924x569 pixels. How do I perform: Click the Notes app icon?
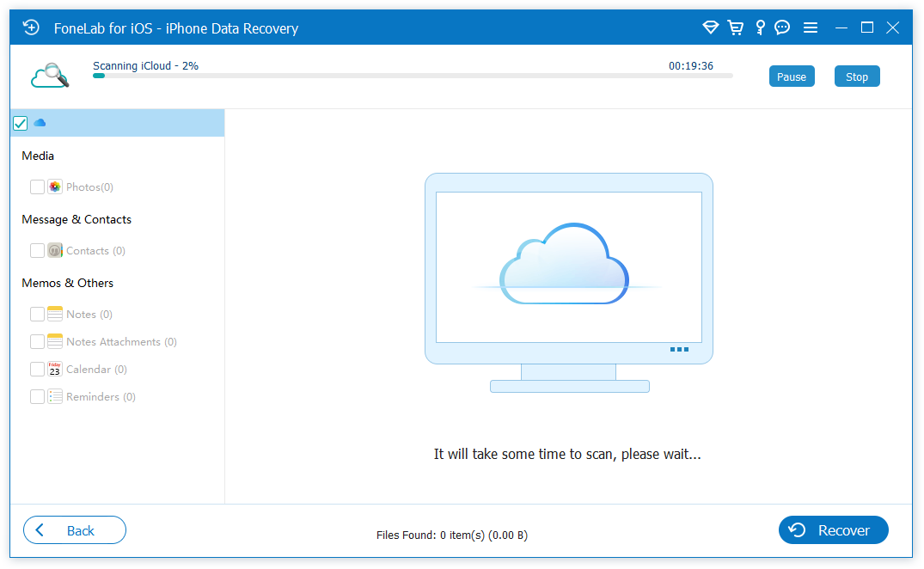coord(55,314)
